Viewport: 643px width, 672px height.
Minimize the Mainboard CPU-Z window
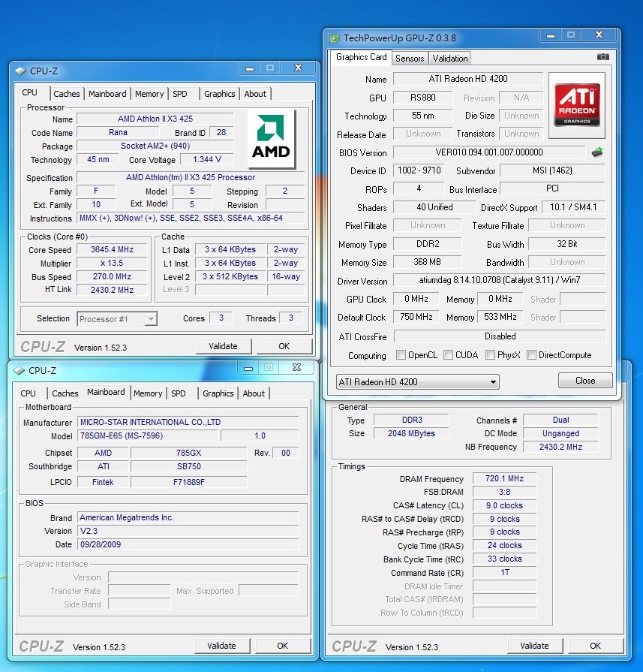[x=248, y=368]
